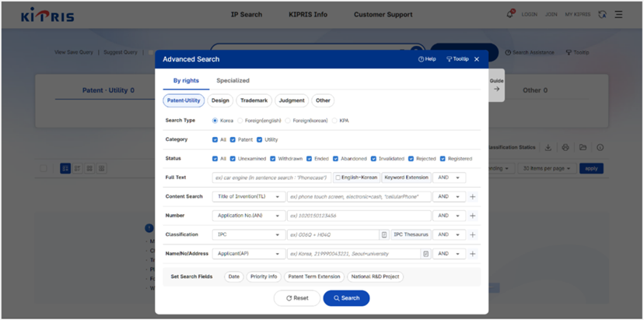Add another Content Search row with plus
The width and height of the screenshot is (644, 320).
coord(472,197)
